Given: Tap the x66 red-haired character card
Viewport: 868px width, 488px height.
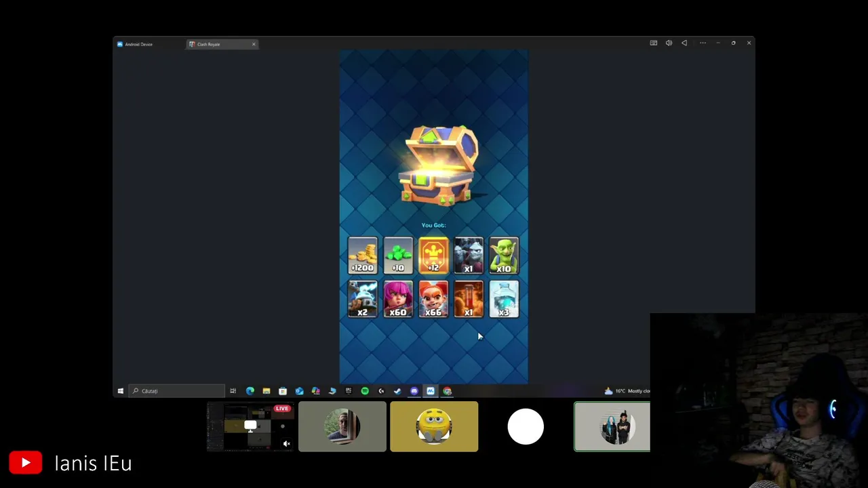Looking at the screenshot, I should pyautogui.click(x=433, y=300).
